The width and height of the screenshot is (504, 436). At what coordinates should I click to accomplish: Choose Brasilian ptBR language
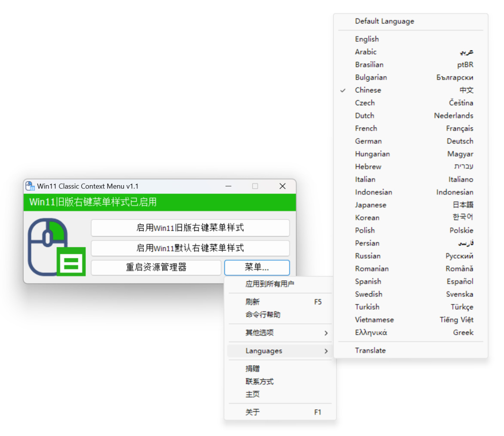[x=410, y=64]
